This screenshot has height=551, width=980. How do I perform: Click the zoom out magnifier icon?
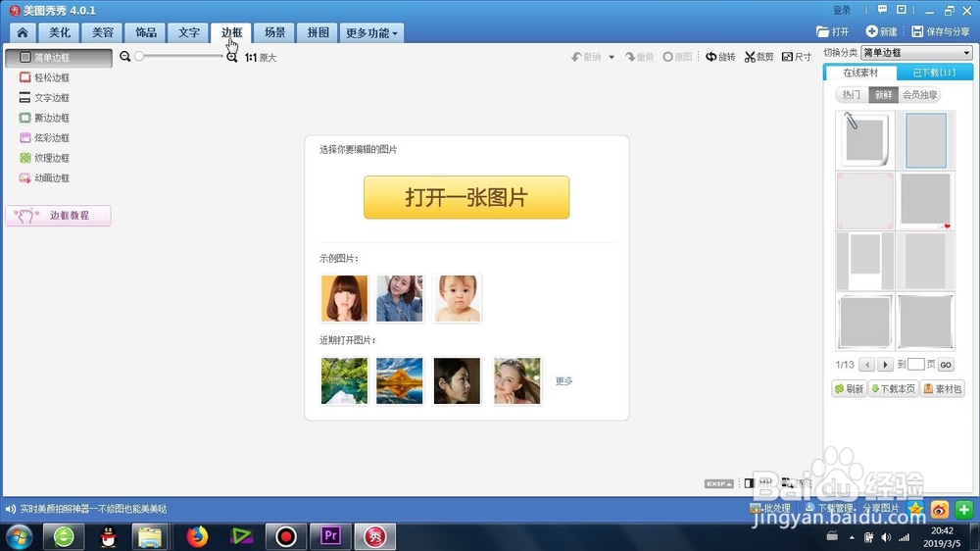tap(125, 56)
